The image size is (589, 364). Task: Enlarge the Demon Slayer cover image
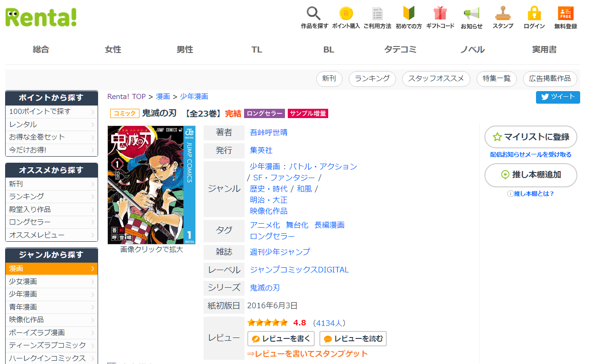point(152,185)
